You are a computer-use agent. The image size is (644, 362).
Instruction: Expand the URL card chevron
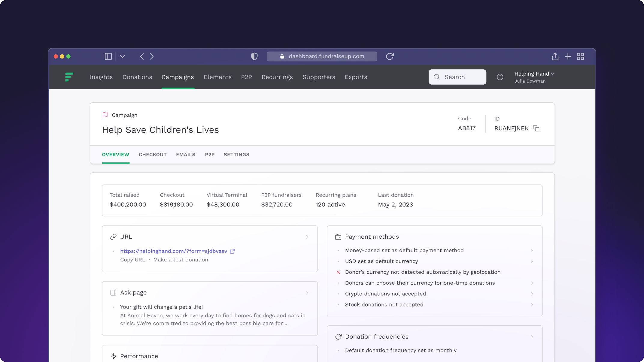(x=307, y=237)
